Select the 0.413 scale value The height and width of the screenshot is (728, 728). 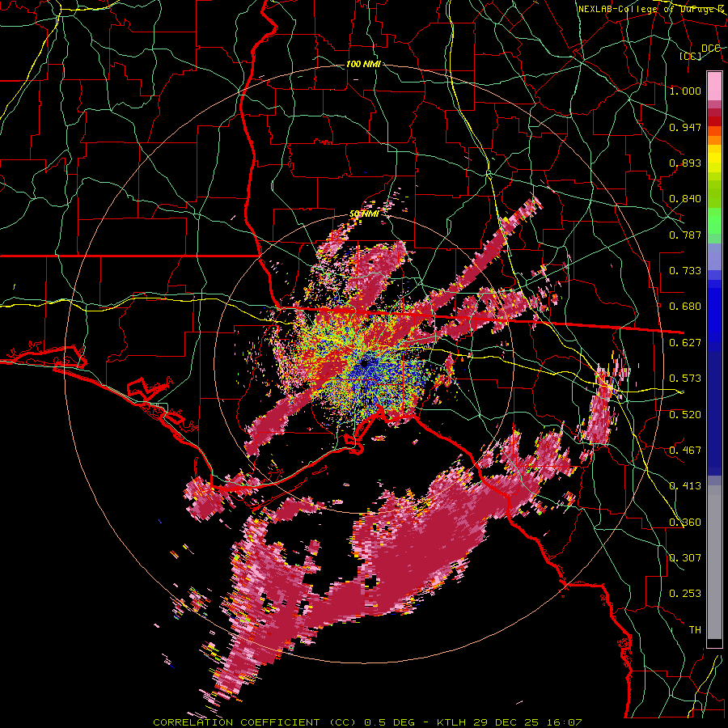tap(685, 486)
